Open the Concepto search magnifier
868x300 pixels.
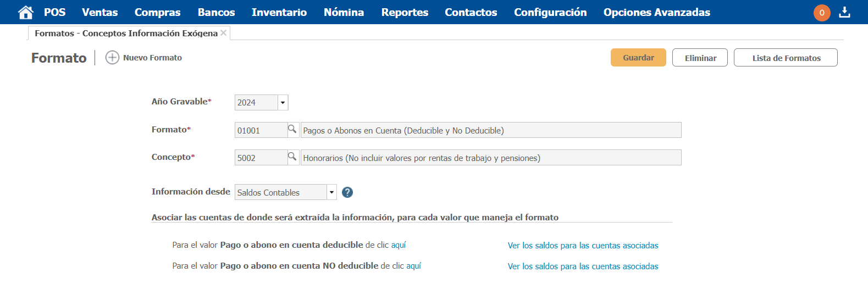pyautogui.click(x=292, y=157)
